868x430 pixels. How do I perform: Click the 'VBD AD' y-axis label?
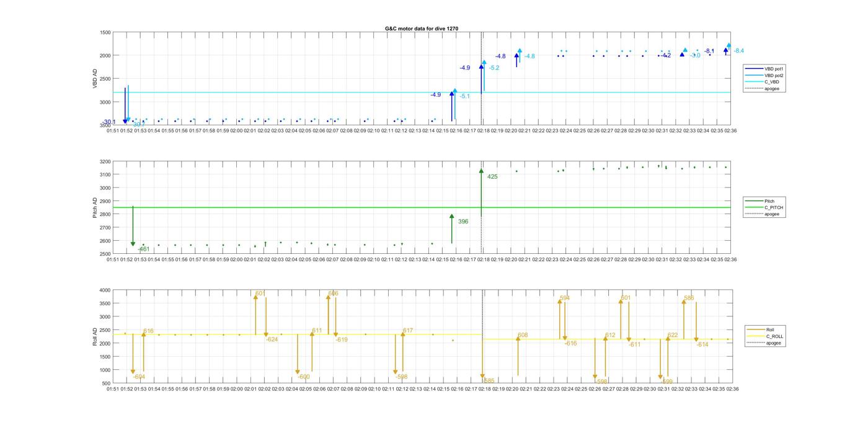(x=95, y=79)
